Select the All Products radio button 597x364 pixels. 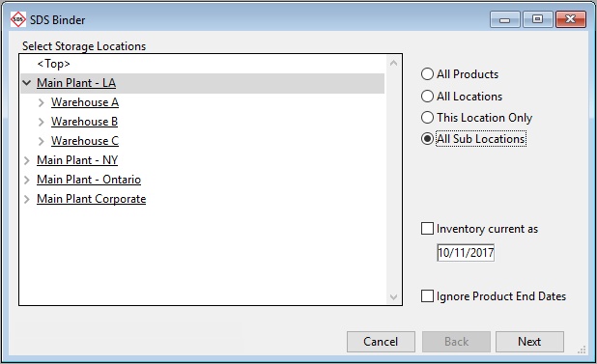click(427, 73)
